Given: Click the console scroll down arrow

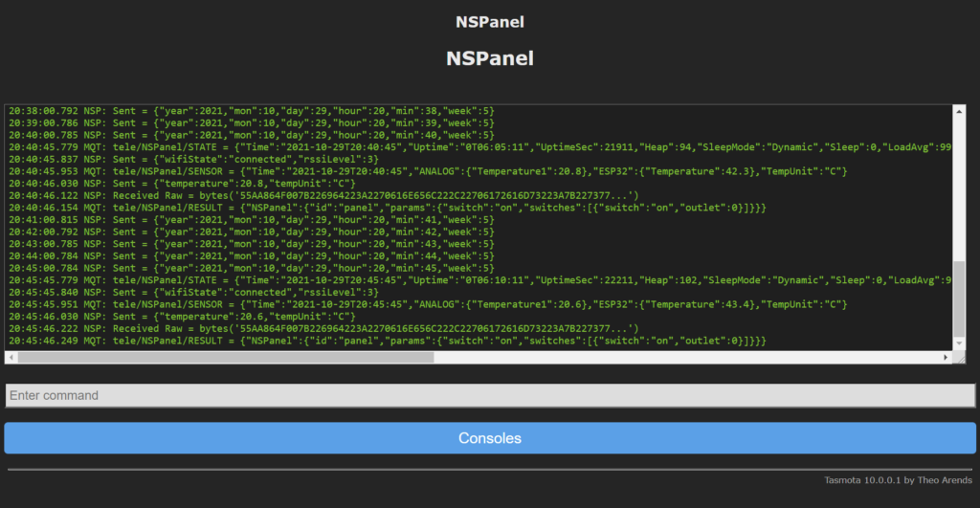Looking at the screenshot, I should point(959,343).
